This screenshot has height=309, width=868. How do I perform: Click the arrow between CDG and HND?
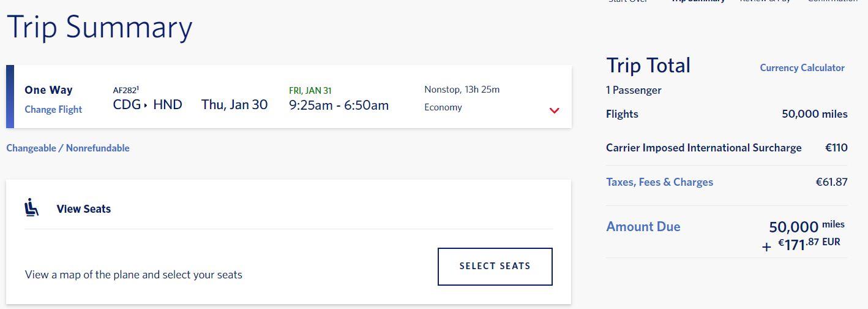(145, 105)
